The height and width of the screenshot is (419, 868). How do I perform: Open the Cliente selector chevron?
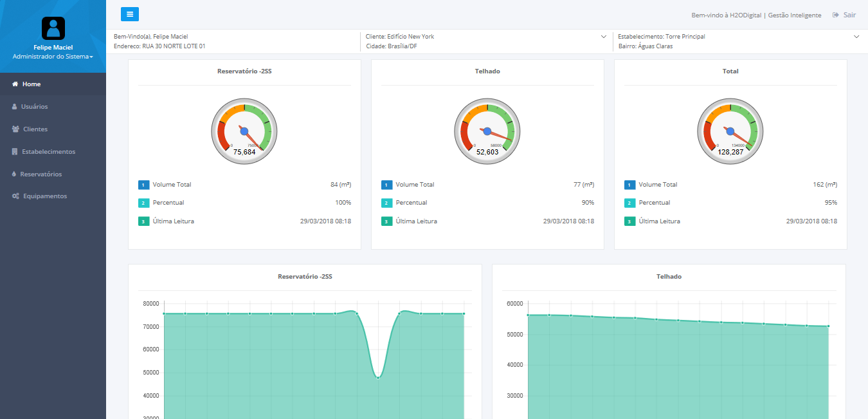[x=604, y=37]
